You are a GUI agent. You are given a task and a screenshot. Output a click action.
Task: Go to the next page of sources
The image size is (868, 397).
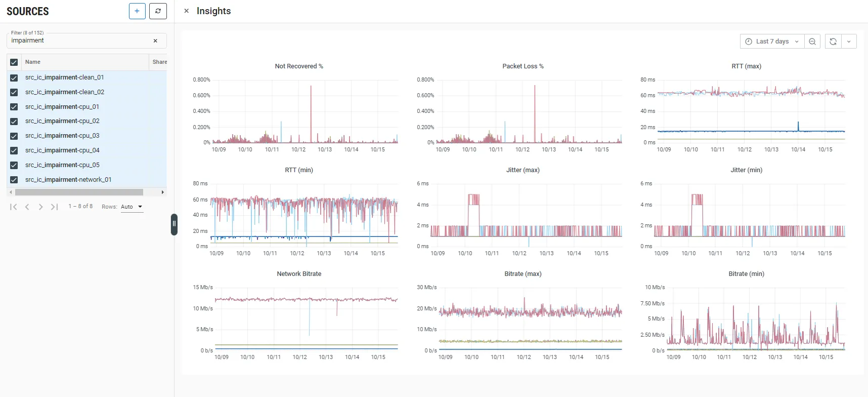pyautogui.click(x=40, y=207)
